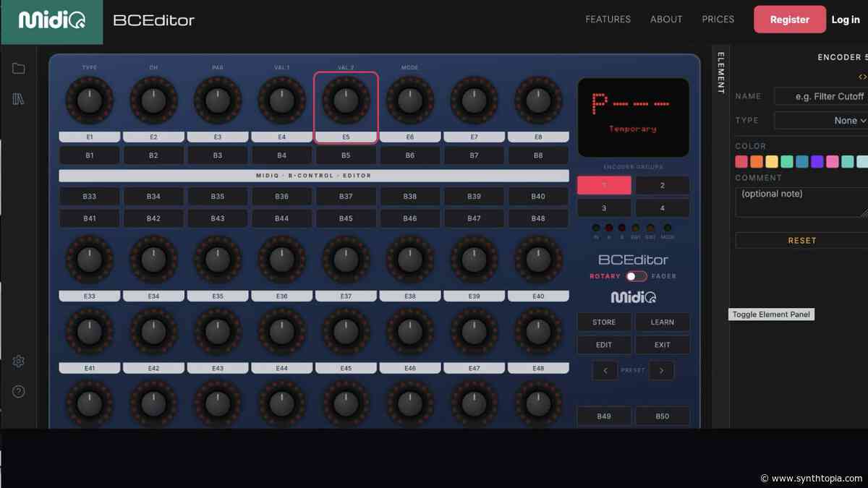The width and height of the screenshot is (868, 488).
Task: Select encoder group 2
Action: (x=662, y=185)
